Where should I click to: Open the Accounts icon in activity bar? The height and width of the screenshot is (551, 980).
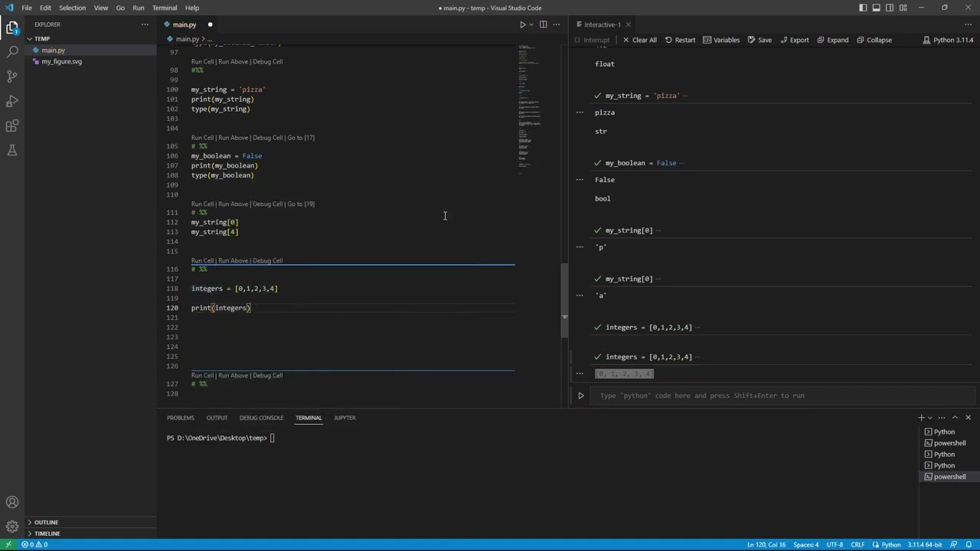(x=12, y=502)
